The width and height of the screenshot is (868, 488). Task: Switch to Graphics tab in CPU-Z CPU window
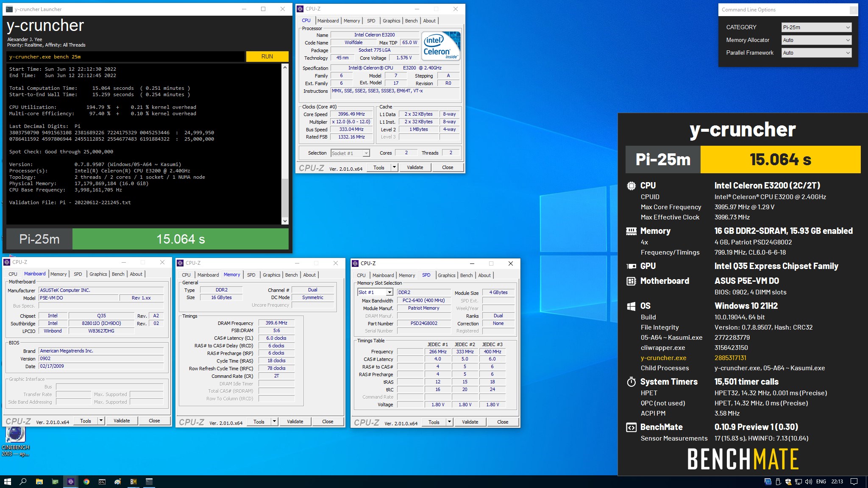(391, 21)
